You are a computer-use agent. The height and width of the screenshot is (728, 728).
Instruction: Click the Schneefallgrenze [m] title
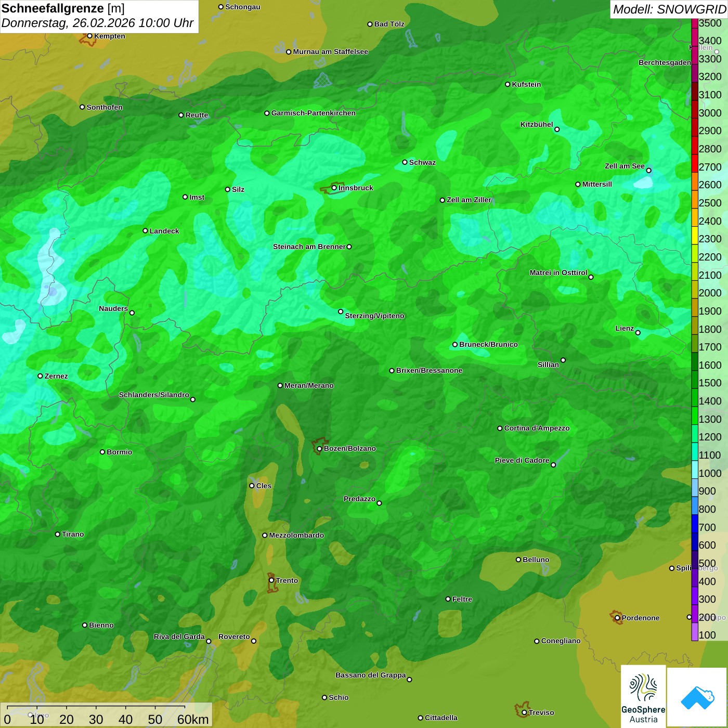[x=63, y=8]
